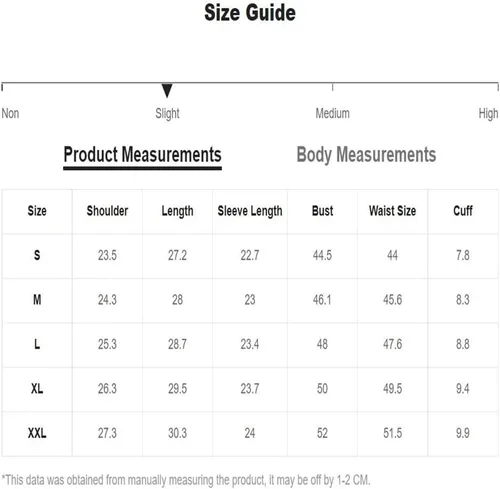Viewport: 500px width, 489px height.
Task: Click the stretch indicator triangle marker
Action: [x=167, y=90]
